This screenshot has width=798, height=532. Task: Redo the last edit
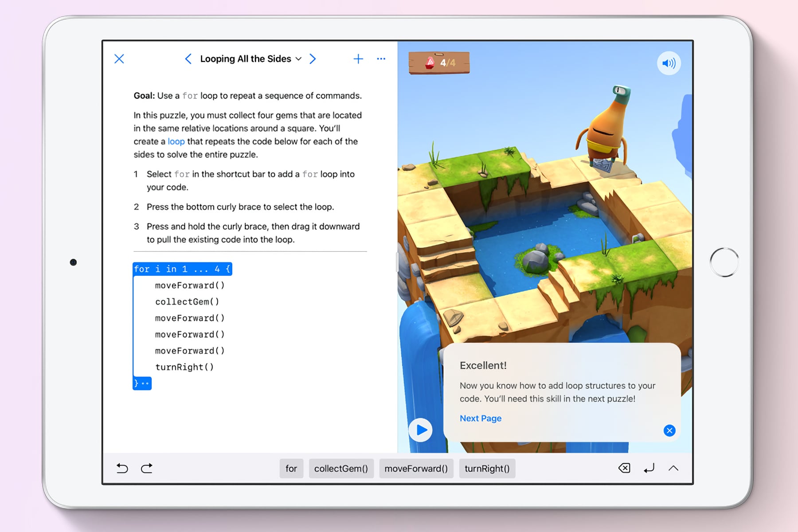147,468
